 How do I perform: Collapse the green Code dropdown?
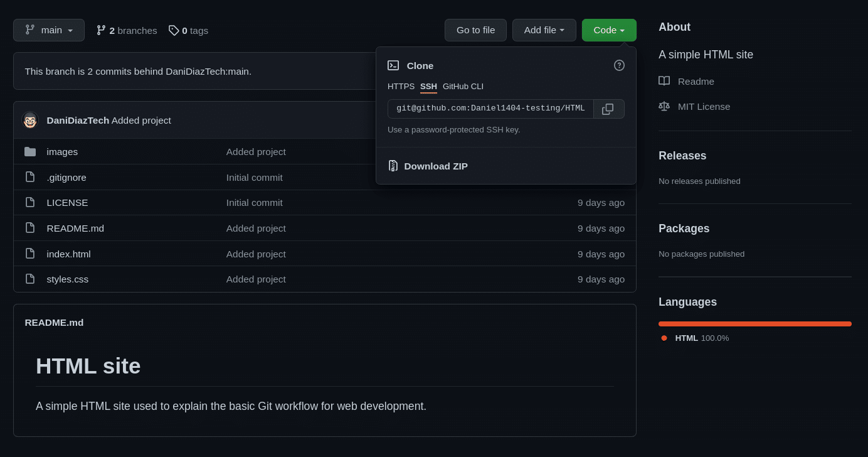(608, 30)
